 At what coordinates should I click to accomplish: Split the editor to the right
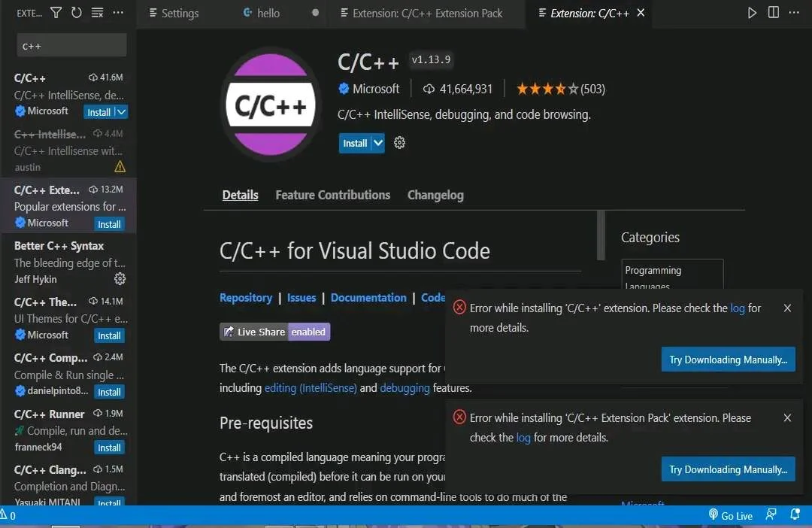click(773, 13)
